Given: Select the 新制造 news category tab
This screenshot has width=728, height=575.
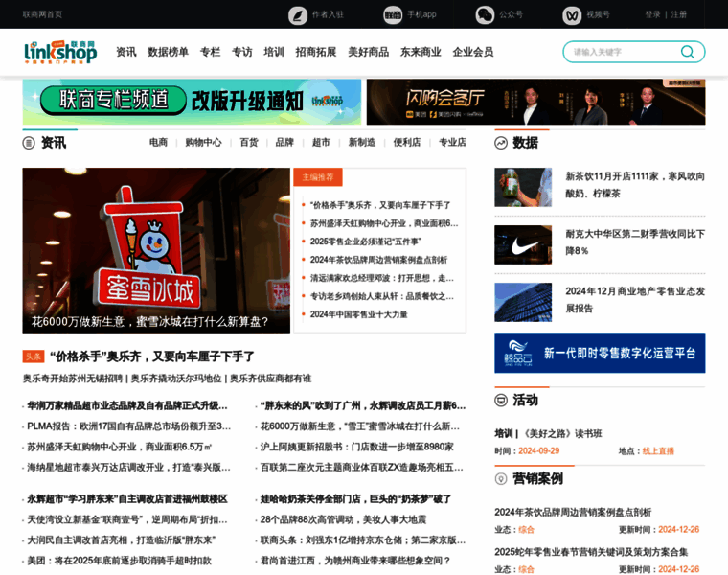Looking at the screenshot, I should click(362, 142).
